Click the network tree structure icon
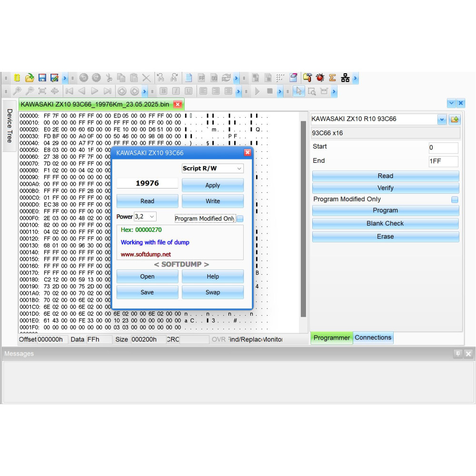Screen dimensions: 476x476 coord(345,78)
